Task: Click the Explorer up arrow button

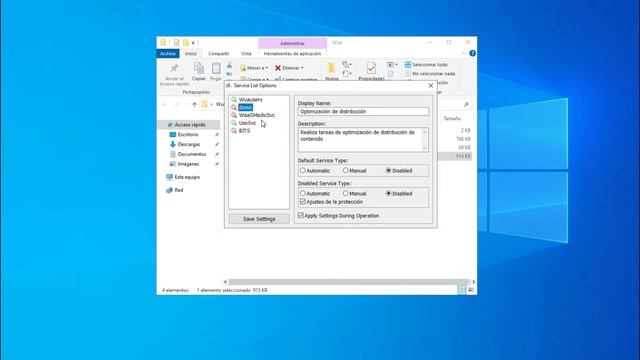Action: pos(194,104)
